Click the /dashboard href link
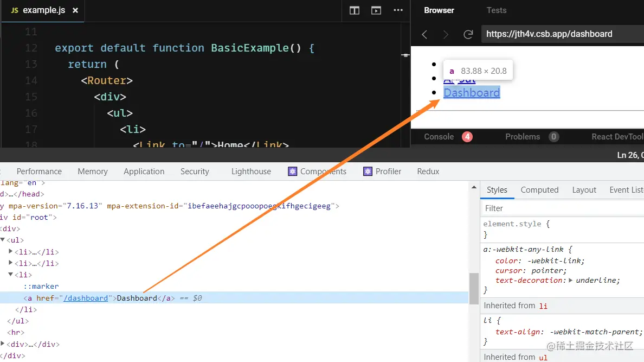644x362 pixels. (x=86, y=299)
